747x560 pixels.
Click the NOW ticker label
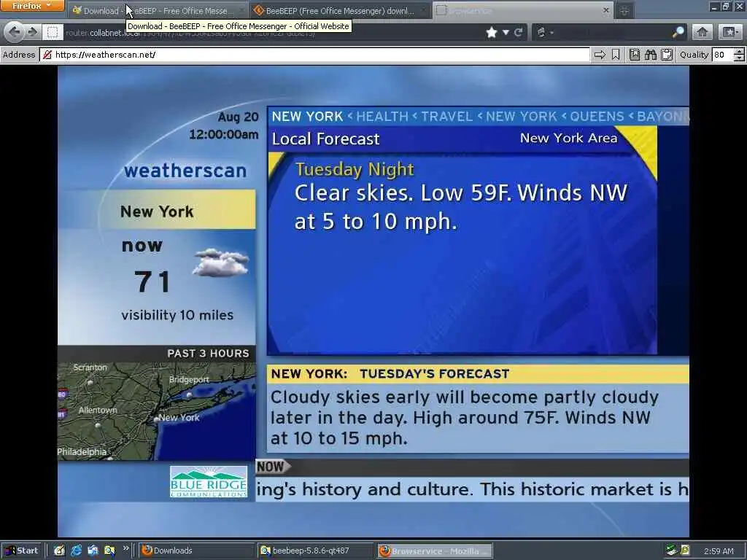click(x=272, y=467)
